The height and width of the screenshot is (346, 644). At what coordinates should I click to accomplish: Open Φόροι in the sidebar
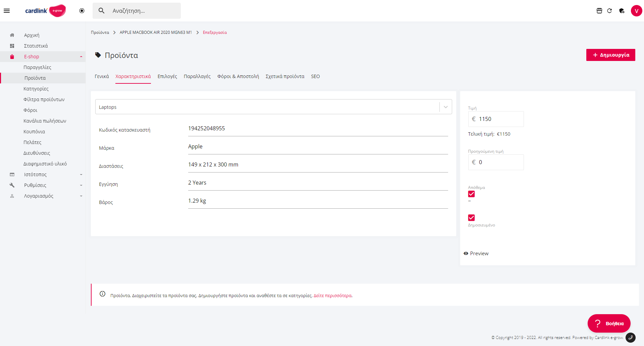tap(30, 110)
